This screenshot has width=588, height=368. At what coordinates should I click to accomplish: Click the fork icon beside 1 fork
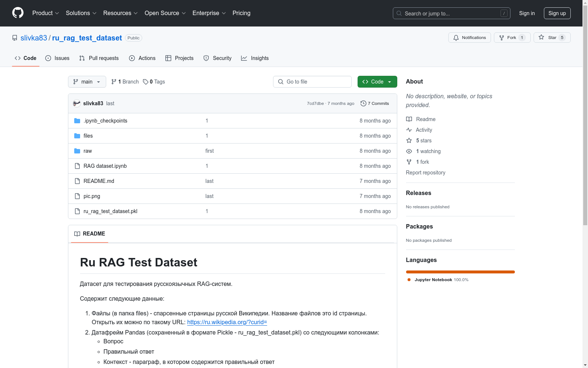409,162
